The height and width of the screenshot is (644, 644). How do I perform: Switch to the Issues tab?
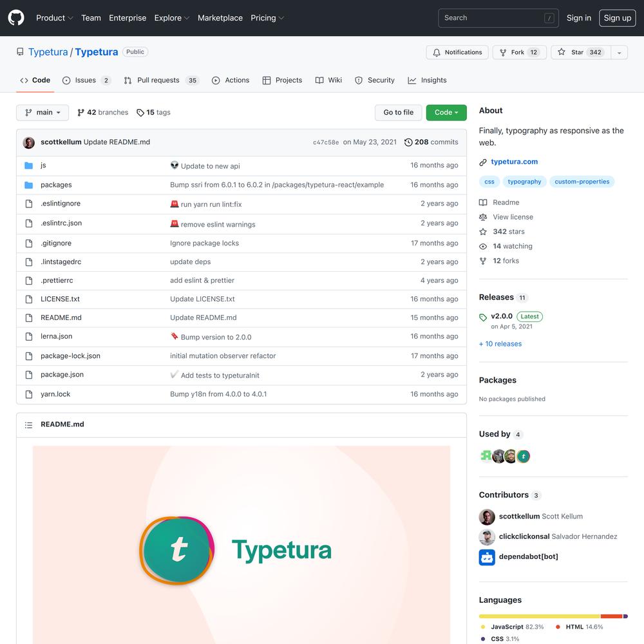(x=86, y=80)
